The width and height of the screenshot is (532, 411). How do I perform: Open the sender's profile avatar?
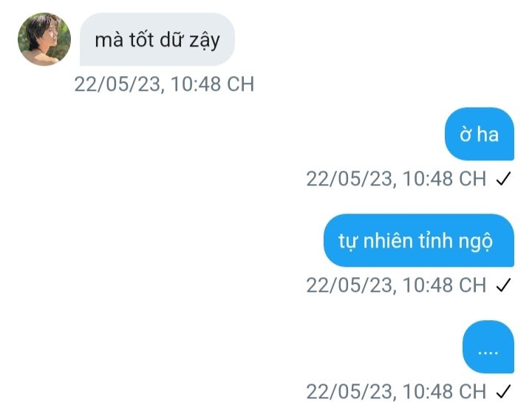coord(44,39)
